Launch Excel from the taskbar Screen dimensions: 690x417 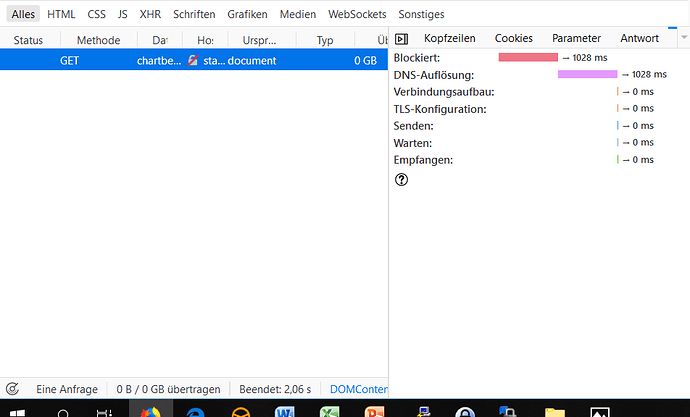coord(330,411)
